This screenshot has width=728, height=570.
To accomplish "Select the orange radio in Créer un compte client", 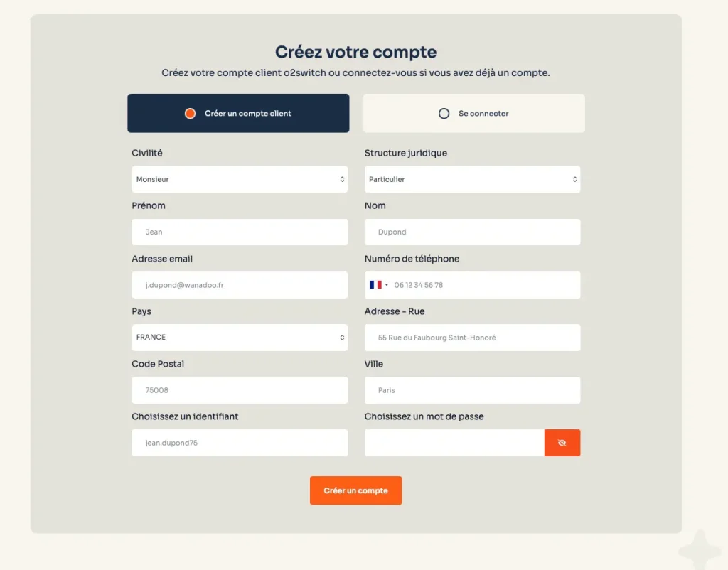I will [190, 113].
